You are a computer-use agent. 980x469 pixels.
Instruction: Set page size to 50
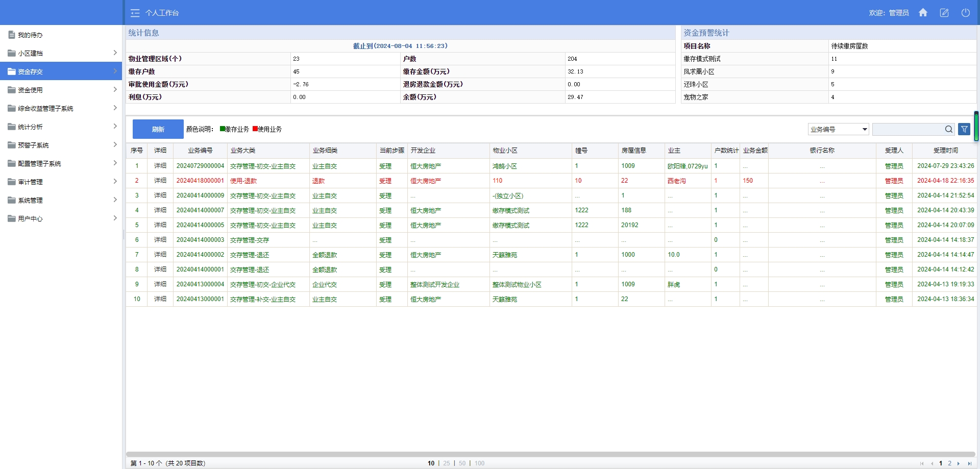coord(462,463)
